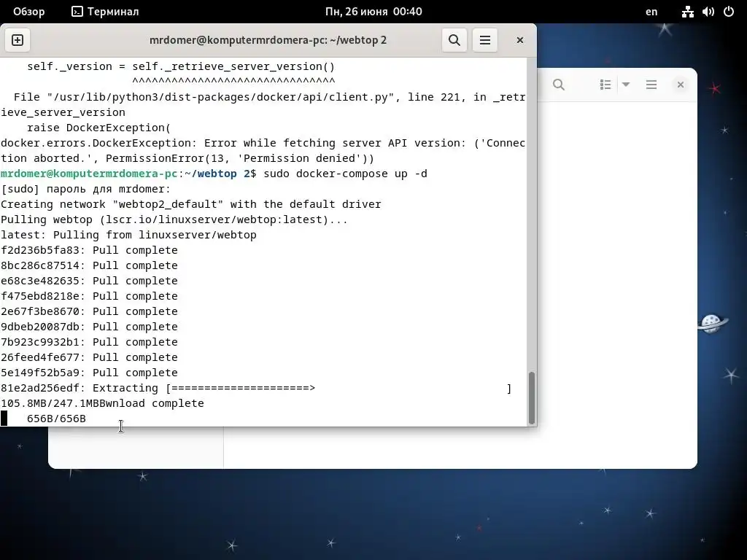The width and height of the screenshot is (747, 560).
Task: Click 'Creating network "webtop2_default"' line
Action: pos(190,204)
